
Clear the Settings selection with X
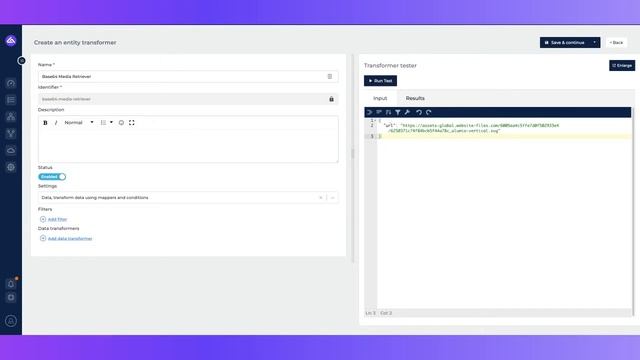320,198
